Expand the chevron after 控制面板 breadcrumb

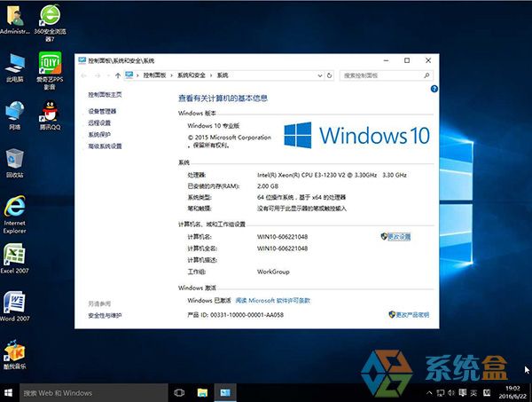pyautogui.click(x=172, y=75)
